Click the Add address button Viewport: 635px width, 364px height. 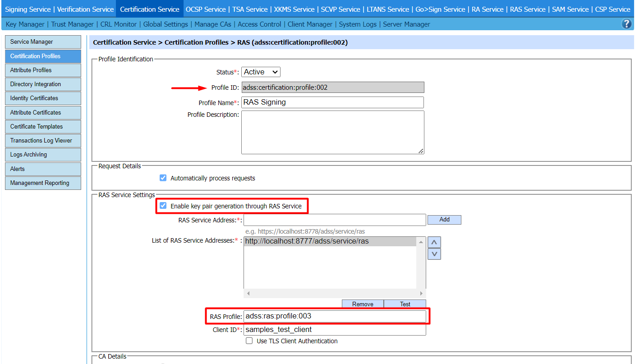444,220
